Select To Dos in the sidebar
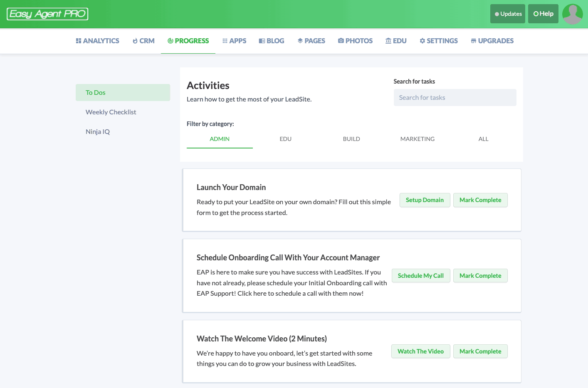 [x=123, y=92]
